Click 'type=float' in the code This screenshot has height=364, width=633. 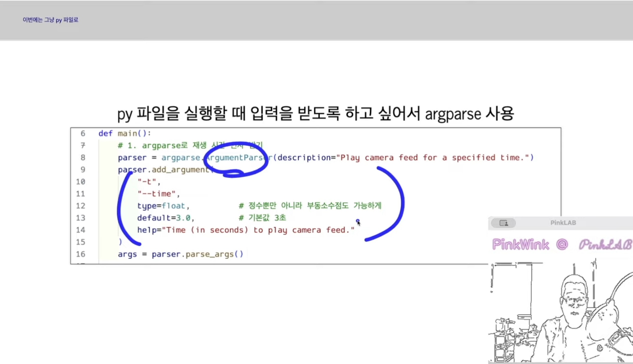(x=161, y=206)
